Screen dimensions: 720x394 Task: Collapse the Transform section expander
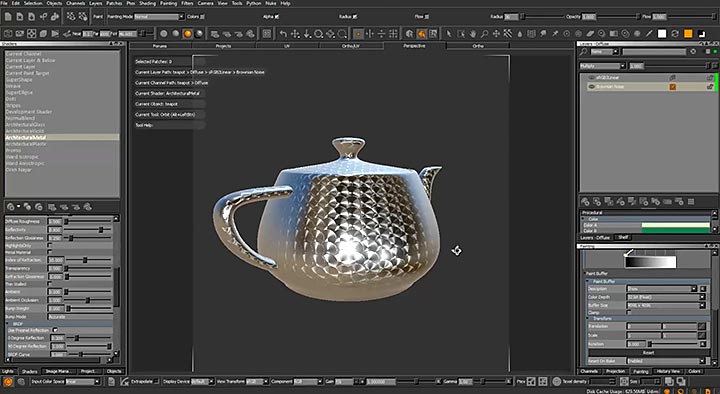coord(588,318)
